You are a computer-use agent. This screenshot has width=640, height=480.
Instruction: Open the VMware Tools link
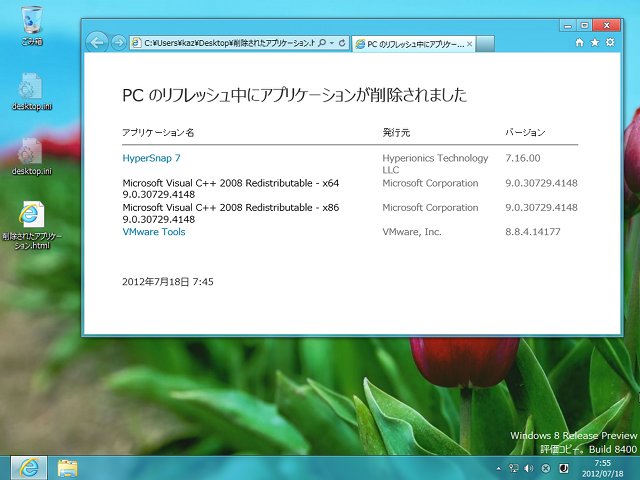click(x=154, y=232)
